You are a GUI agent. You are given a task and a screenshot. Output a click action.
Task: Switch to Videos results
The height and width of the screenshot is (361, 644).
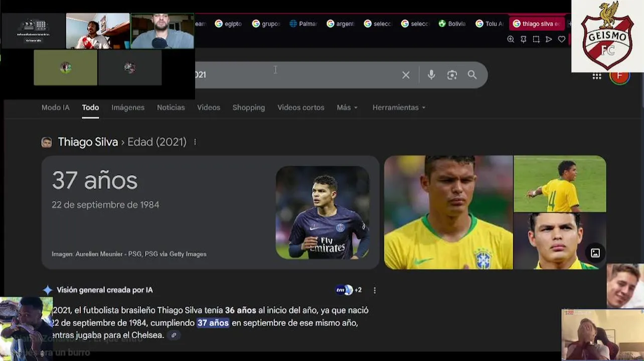[x=209, y=107]
